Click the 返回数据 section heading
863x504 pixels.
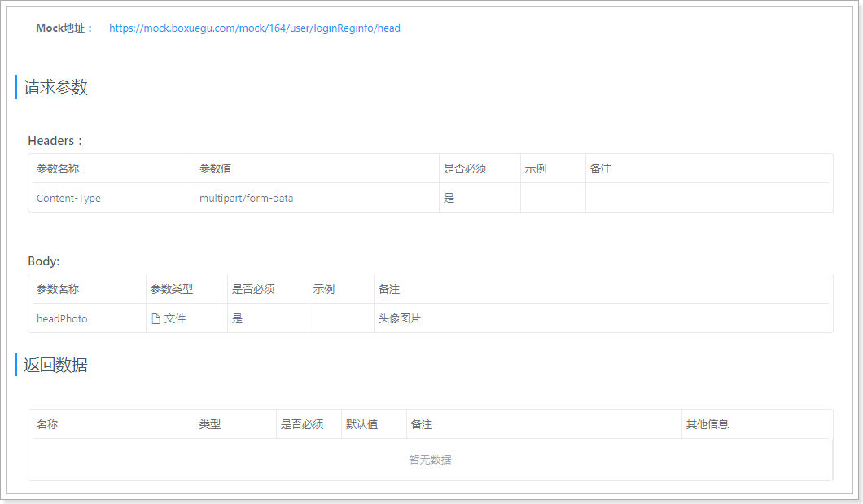pyautogui.click(x=55, y=365)
